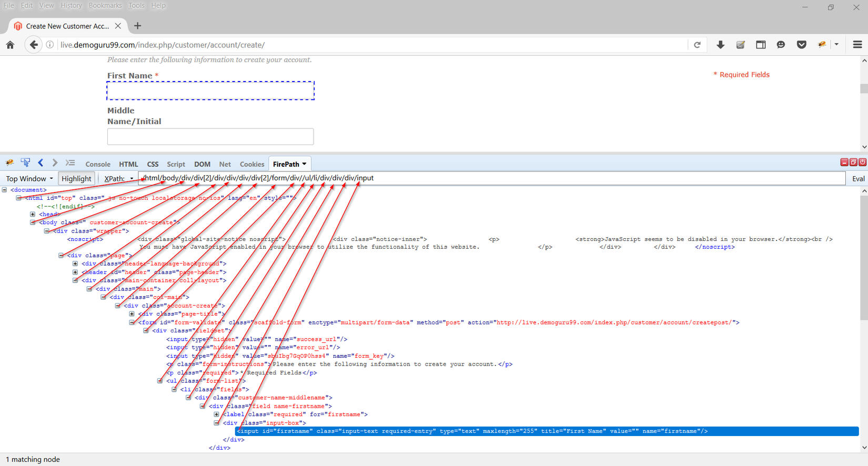Open FirePath tab options arrow
This screenshot has height=466, width=868.
304,164
